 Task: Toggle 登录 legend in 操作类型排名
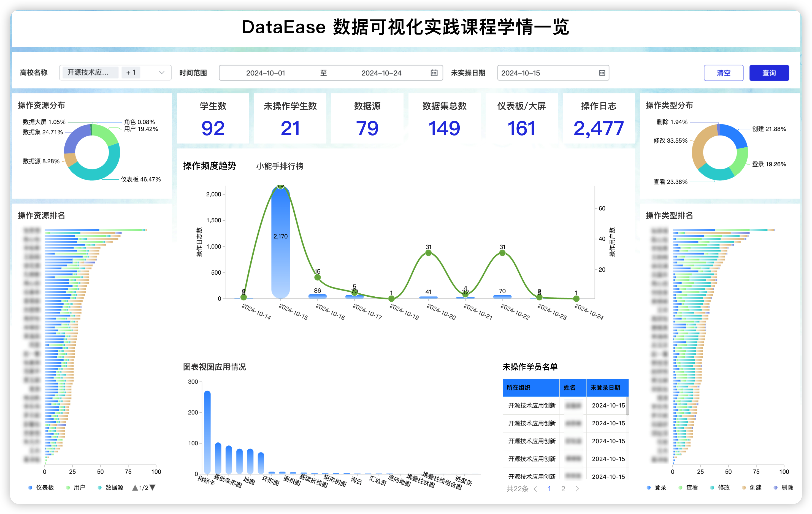pyautogui.click(x=657, y=487)
